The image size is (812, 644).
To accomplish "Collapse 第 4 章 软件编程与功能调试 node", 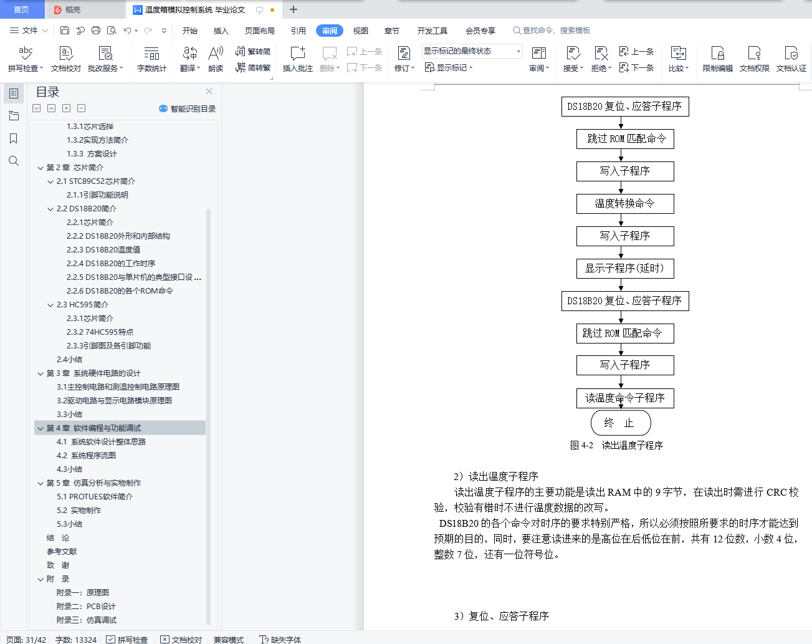I will click(41, 428).
